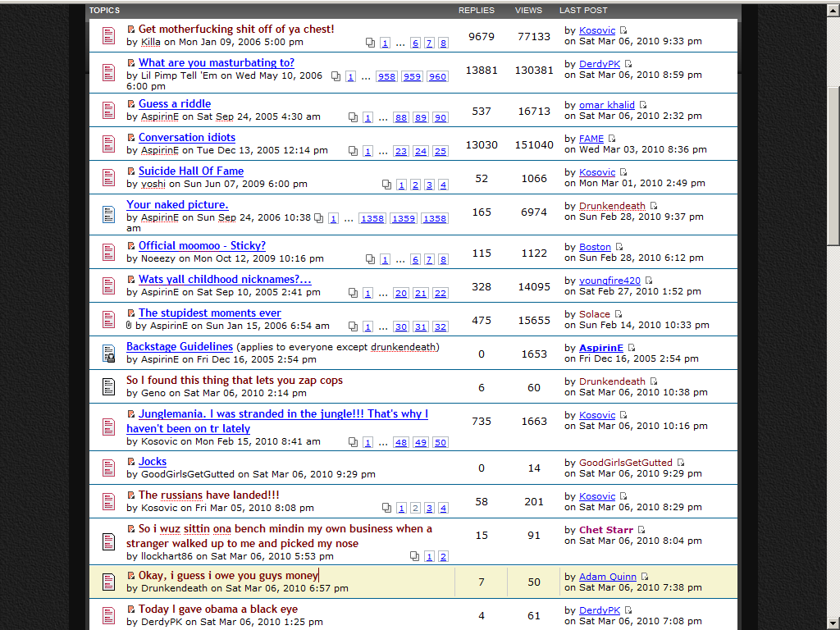The image size is (840, 630).
Task: View profile of last poster AspirinE
Action: 601,348
